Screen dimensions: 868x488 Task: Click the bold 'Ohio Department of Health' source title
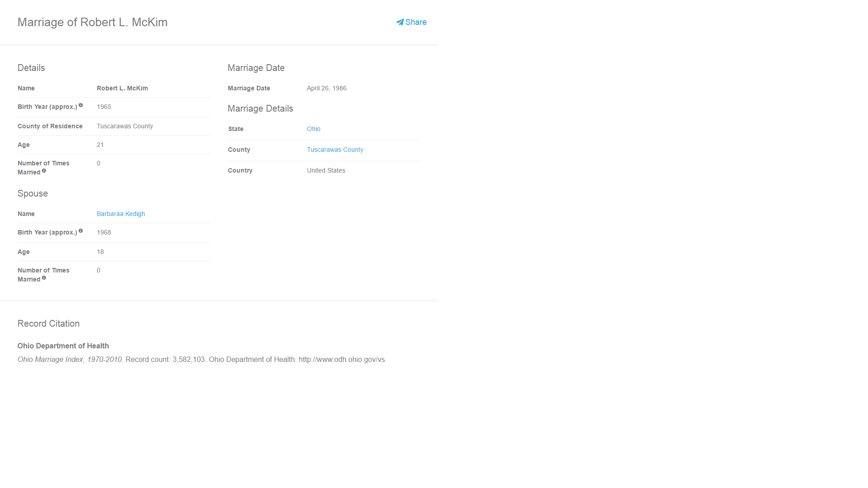click(x=63, y=346)
